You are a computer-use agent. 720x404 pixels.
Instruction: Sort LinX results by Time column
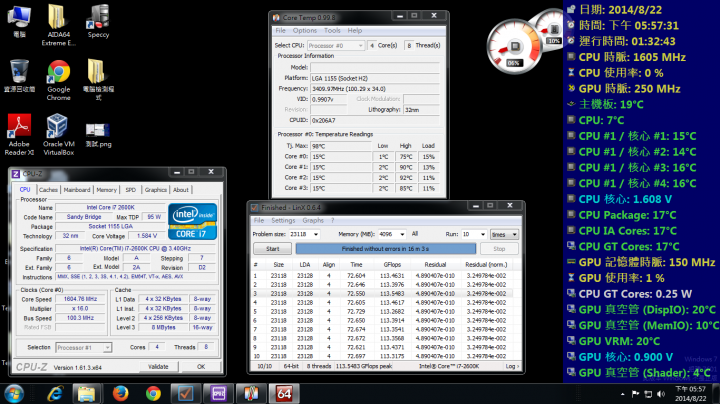click(x=356, y=265)
